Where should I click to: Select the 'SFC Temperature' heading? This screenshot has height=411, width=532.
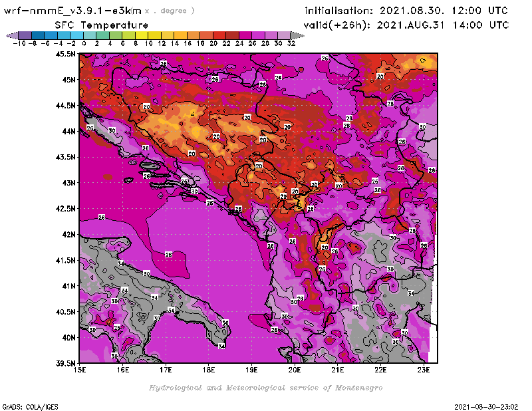[102, 25]
